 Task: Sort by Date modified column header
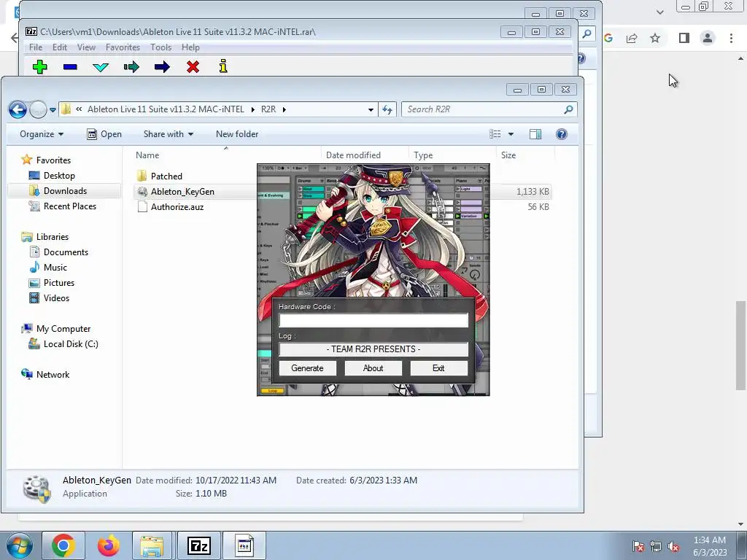click(x=353, y=155)
